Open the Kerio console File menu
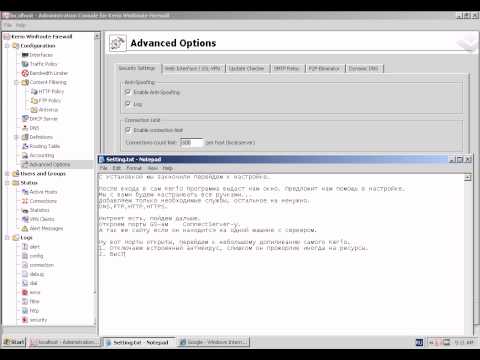The width and height of the screenshot is (480, 360). coord(8,25)
